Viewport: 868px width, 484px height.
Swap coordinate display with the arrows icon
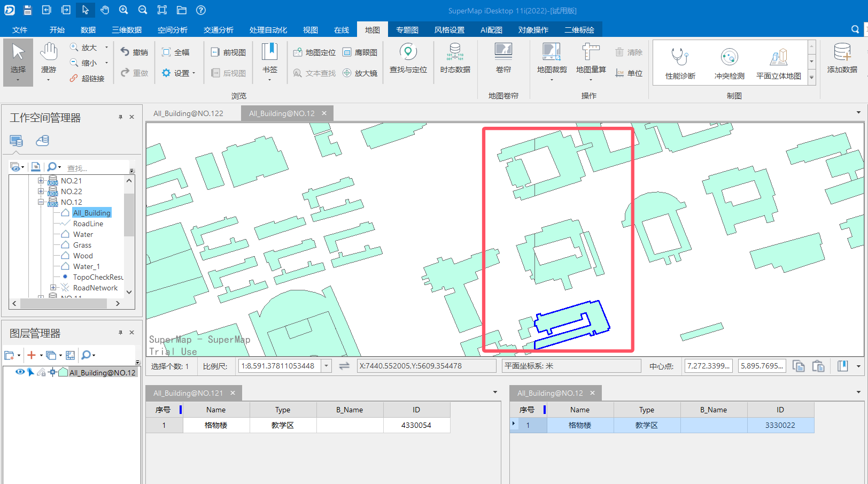coord(344,366)
